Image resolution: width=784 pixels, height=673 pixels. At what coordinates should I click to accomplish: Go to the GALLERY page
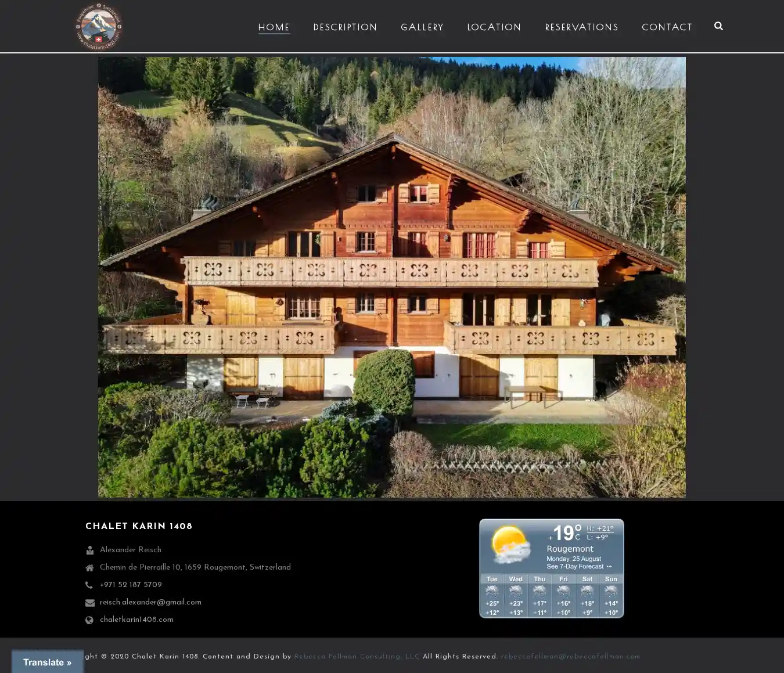click(x=422, y=27)
